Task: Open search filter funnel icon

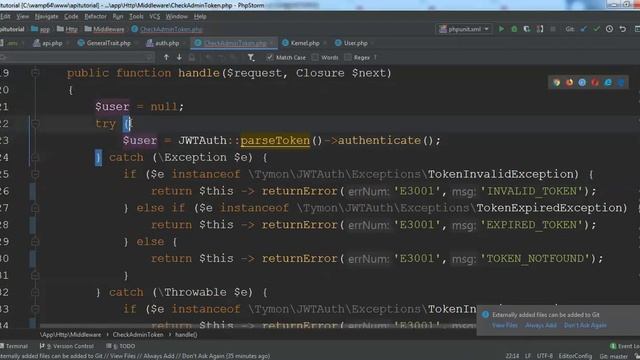Action: pos(251,58)
